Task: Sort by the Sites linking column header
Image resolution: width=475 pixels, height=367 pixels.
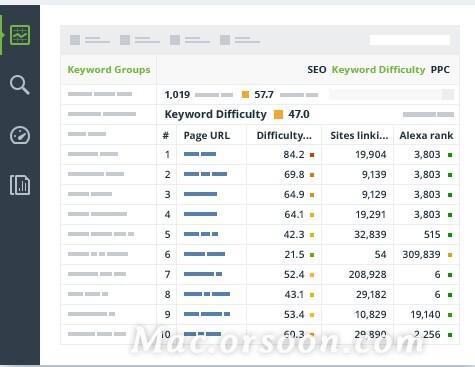Action: [x=359, y=135]
